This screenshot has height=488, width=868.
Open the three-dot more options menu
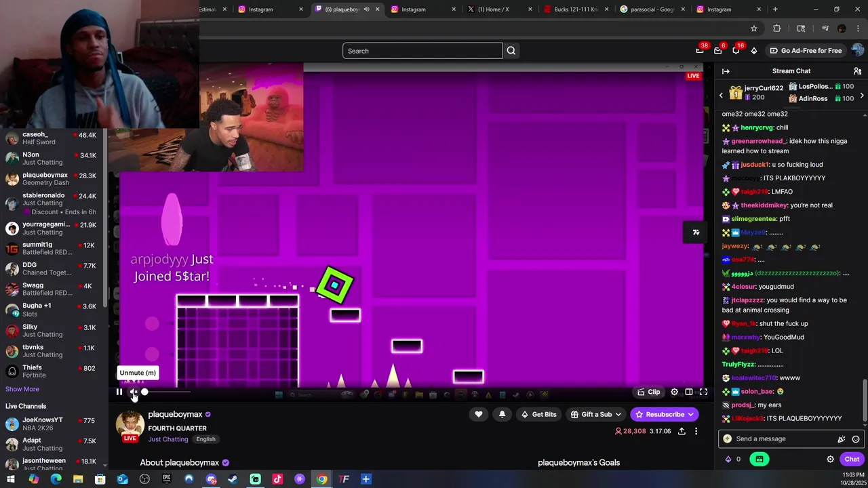pos(696,431)
